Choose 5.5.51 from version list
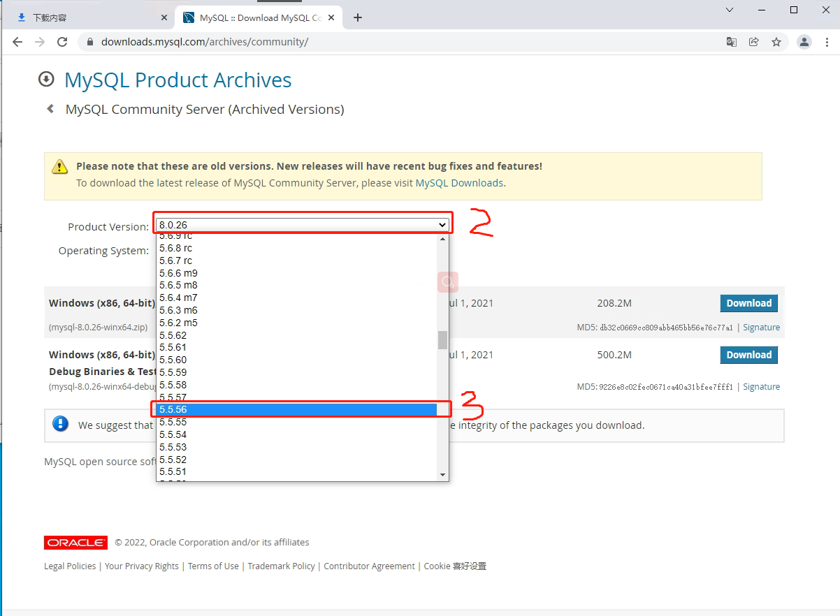The width and height of the screenshot is (840, 616). [x=297, y=471]
